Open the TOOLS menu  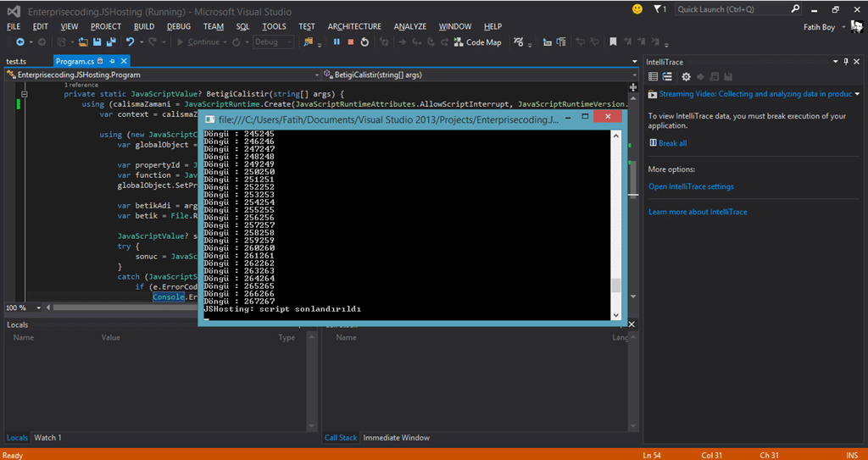point(274,26)
